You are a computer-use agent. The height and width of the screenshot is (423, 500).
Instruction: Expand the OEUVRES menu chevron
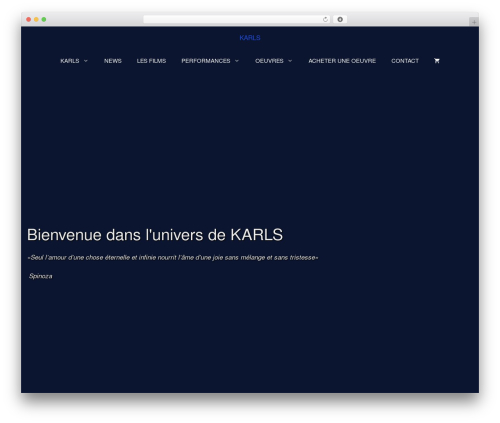(290, 61)
